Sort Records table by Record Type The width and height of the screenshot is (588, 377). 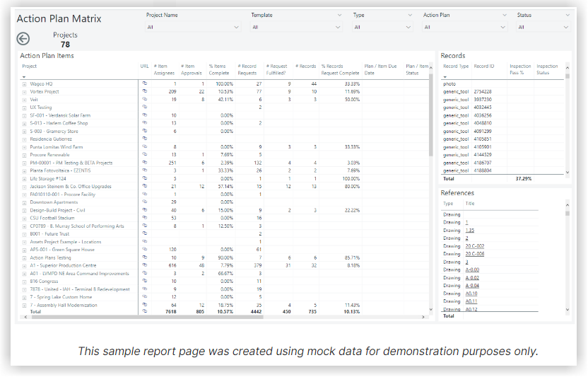click(456, 66)
